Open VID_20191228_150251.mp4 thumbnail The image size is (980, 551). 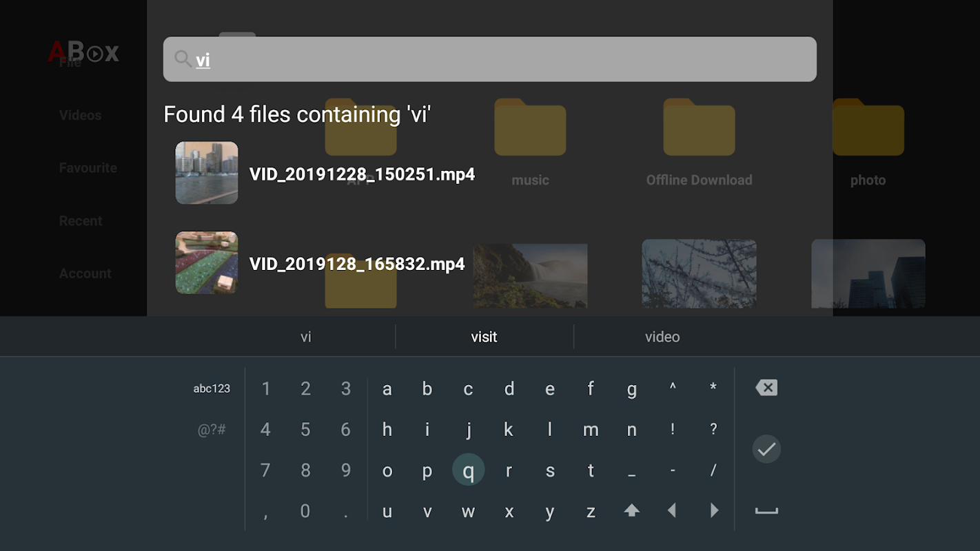pos(207,173)
